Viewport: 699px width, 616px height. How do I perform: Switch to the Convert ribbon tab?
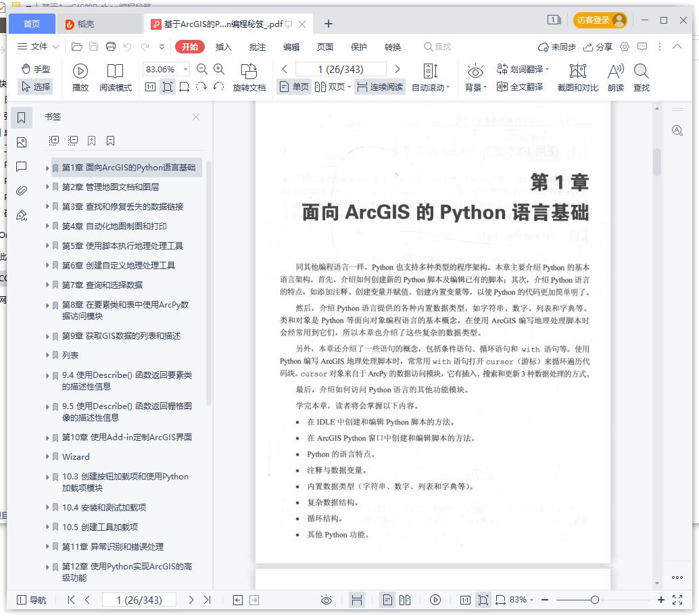pos(393,47)
